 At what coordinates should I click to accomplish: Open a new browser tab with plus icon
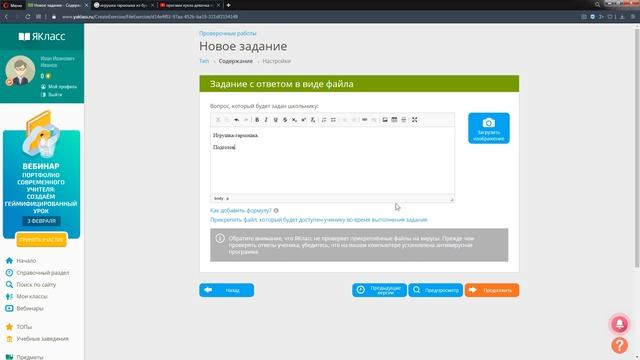tap(229, 5)
